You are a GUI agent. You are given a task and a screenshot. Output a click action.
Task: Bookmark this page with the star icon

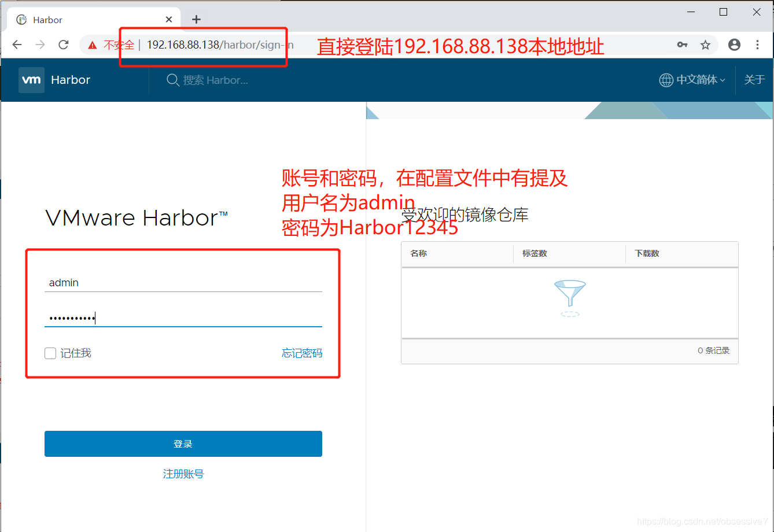pyautogui.click(x=705, y=45)
